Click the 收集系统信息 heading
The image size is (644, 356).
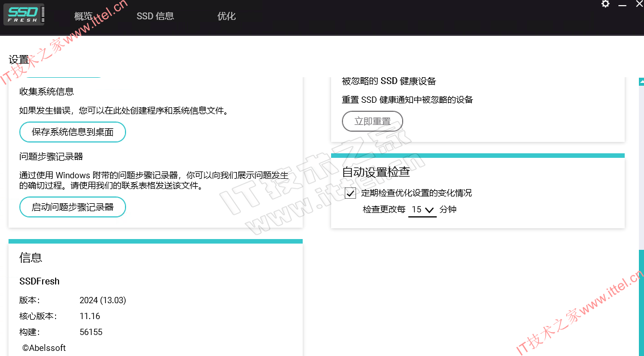pyautogui.click(x=47, y=91)
